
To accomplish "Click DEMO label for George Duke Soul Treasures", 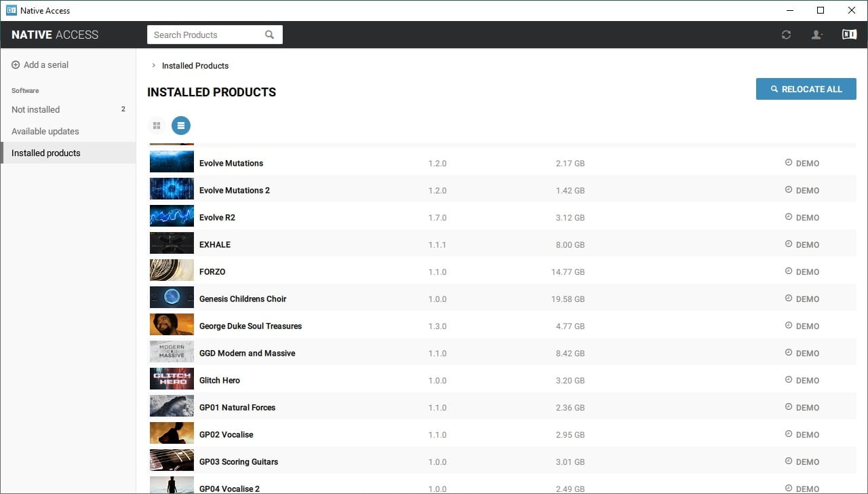I will pos(808,326).
